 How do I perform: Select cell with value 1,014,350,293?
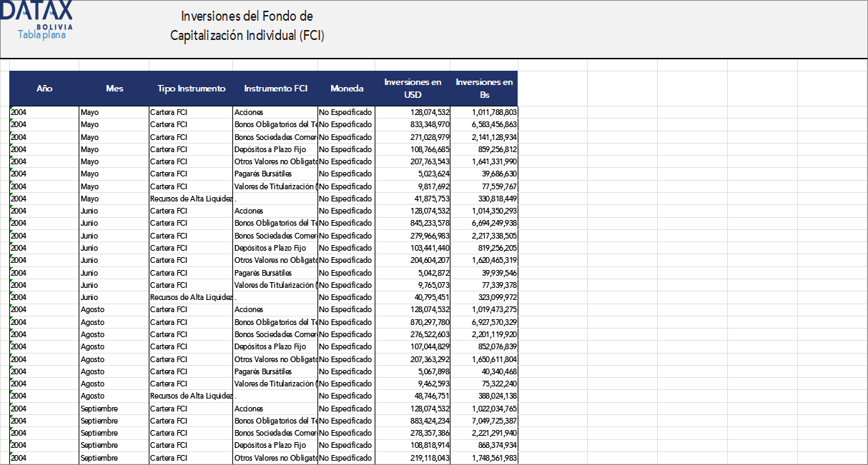point(485,211)
